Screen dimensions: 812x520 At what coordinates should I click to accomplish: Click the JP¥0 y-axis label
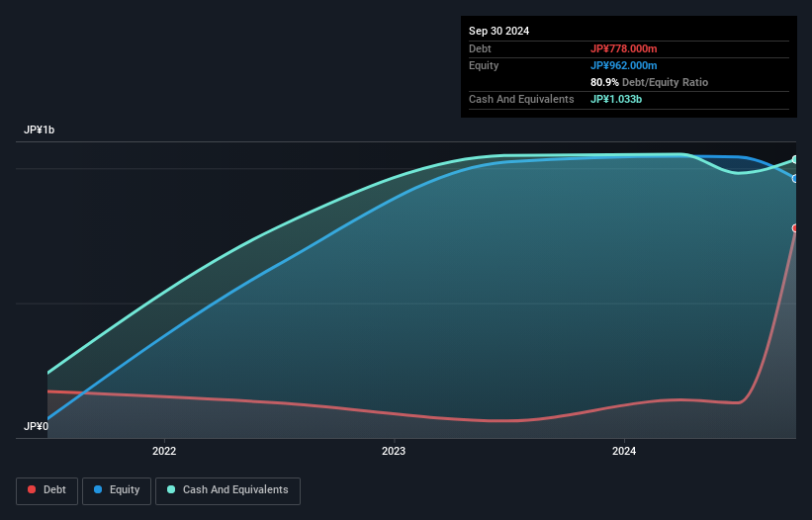(36, 426)
